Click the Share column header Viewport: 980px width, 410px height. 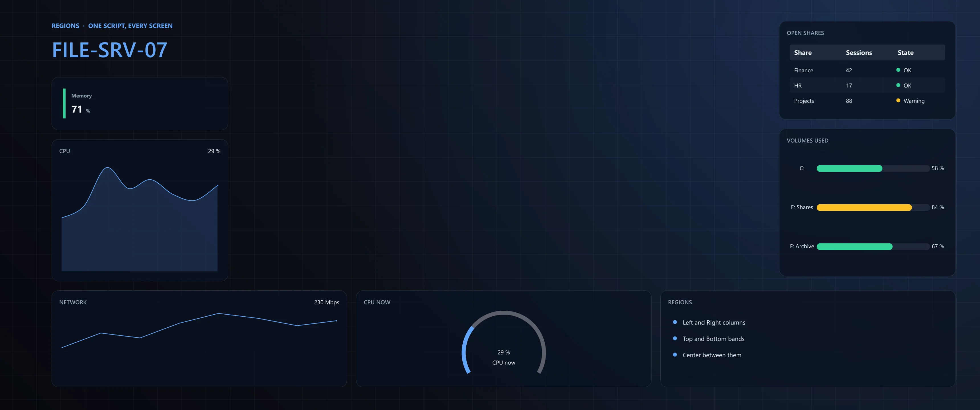click(803, 53)
